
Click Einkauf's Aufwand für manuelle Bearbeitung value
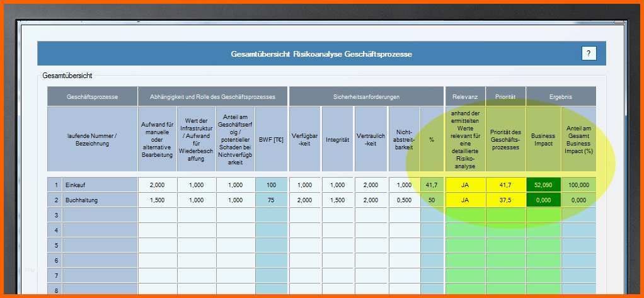pos(157,185)
